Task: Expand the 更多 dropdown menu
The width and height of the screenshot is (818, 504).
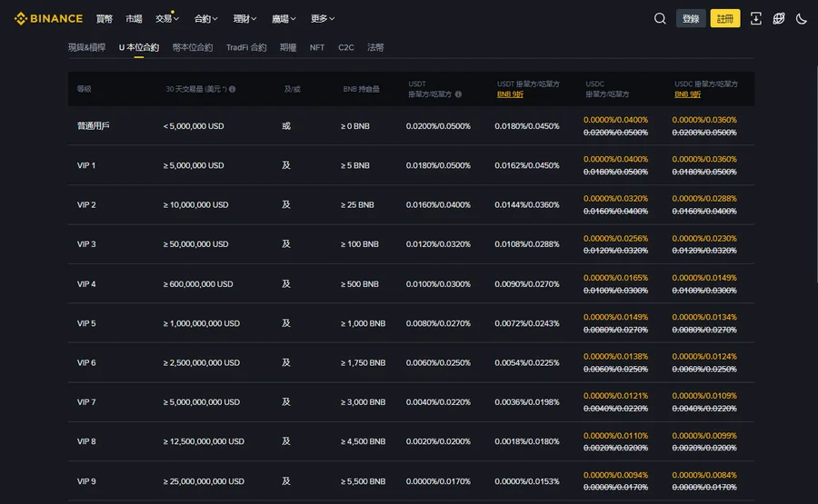Action: pos(323,19)
